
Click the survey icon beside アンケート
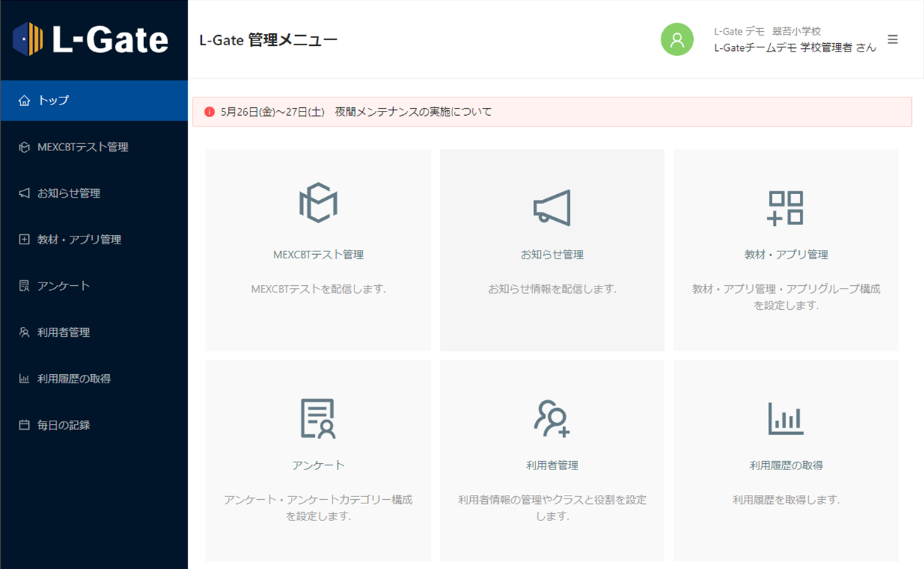coord(23,285)
